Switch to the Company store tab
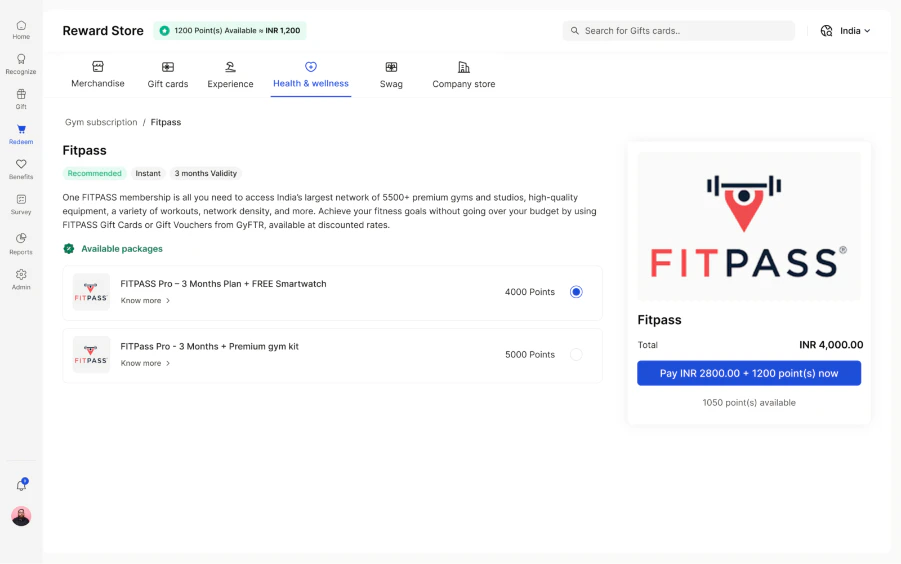The width and height of the screenshot is (901, 564). pyautogui.click(x=464, y=75)
